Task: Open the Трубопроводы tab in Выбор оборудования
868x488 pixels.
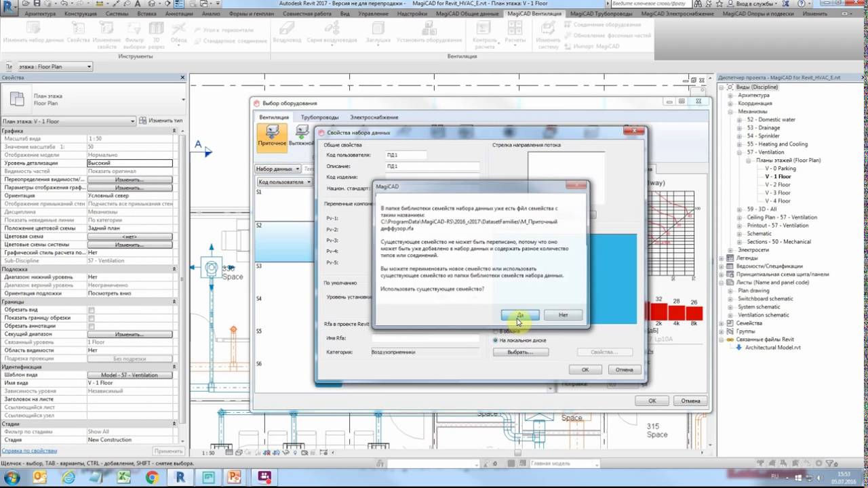Action: point(319,117)
